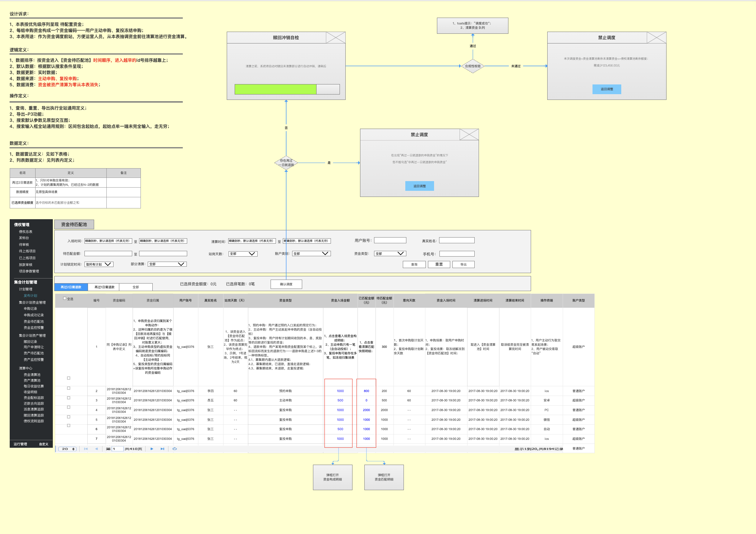Focus the 待匹配金额 minimum input
The height and width of the screenshot is (534, 756).
[x=108, y=254]
